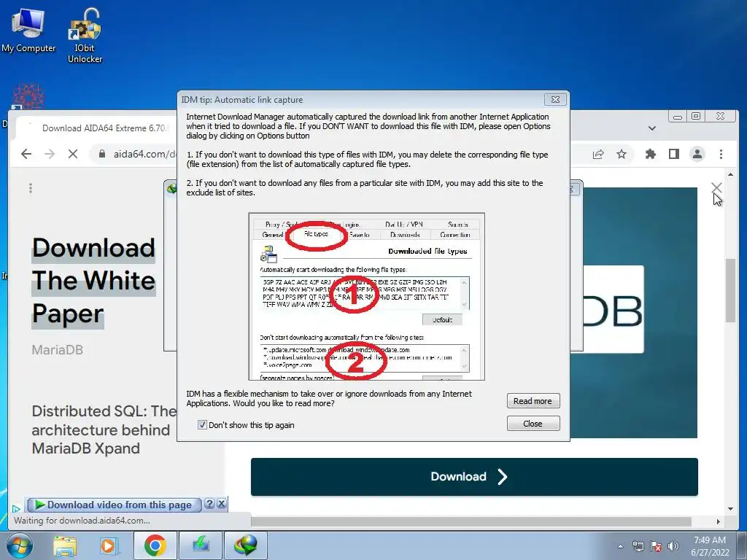Image resolution: width=747 pixels, height=560 pixels.
Task: Click the scroll down arrow on page
Action: point(730,508)
